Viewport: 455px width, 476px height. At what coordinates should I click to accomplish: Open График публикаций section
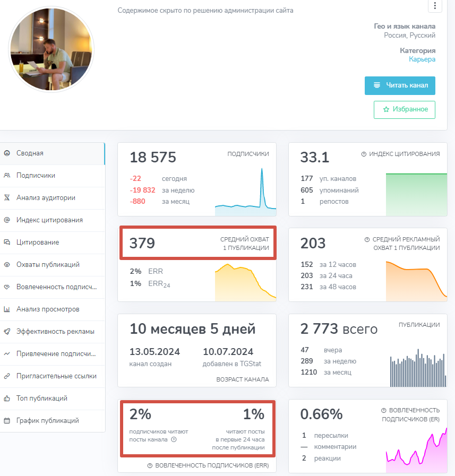pos(52,420)
